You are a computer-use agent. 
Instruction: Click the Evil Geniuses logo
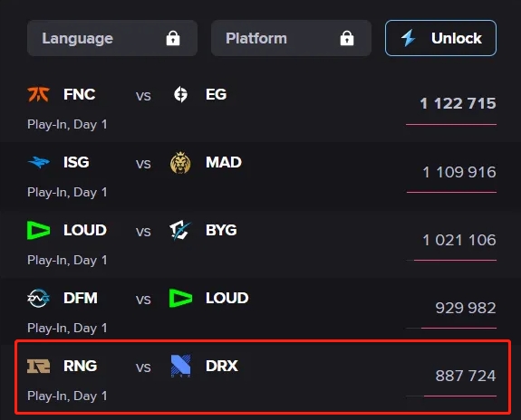180,94
